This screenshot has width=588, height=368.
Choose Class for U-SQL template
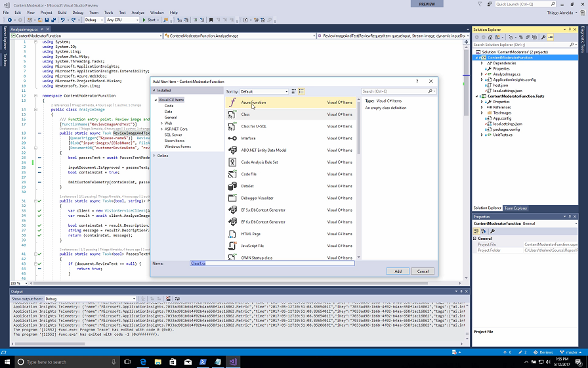[x=291, y=126]
